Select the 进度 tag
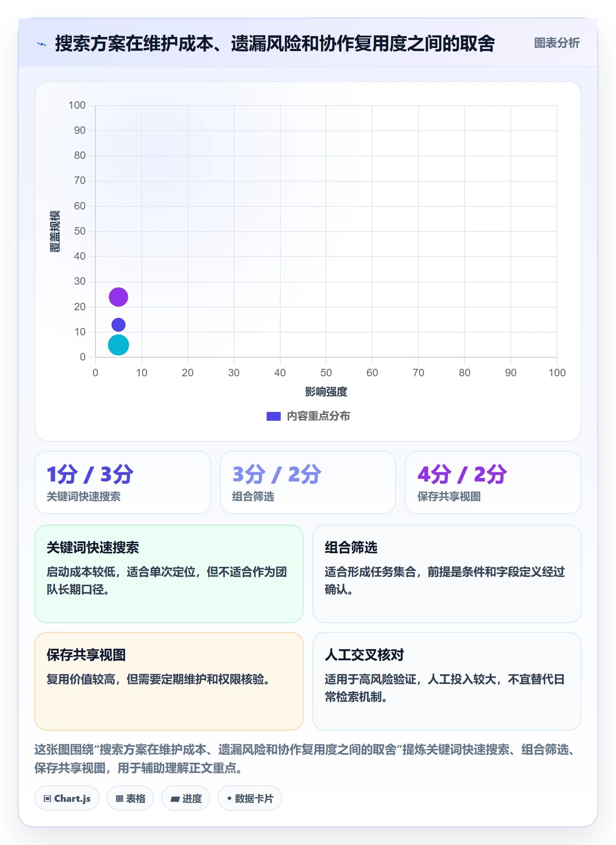Viewport: 616px width, 845px height. tap(186, 798)
